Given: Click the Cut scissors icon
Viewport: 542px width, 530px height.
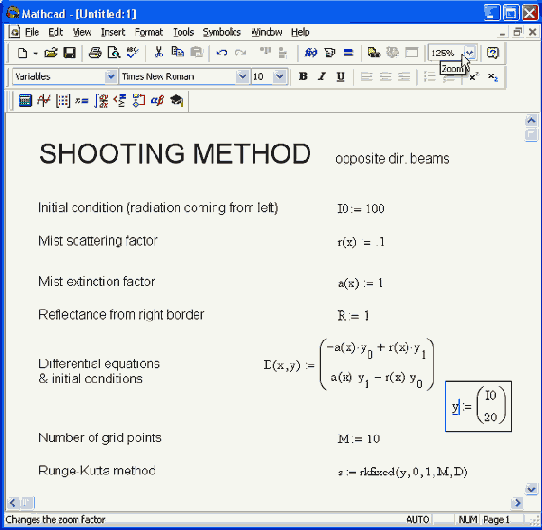Looking at the screenshot, I should 158,52.
